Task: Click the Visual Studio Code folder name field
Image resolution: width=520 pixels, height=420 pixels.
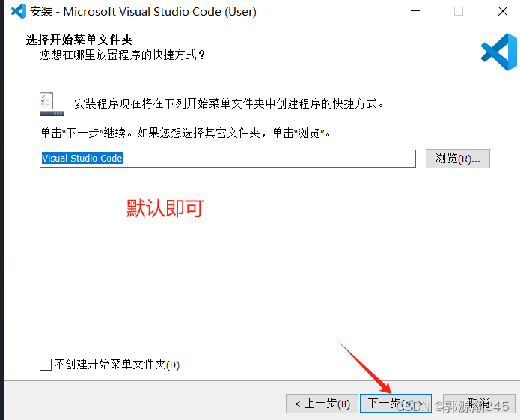Action: click(x=227, y=159)
